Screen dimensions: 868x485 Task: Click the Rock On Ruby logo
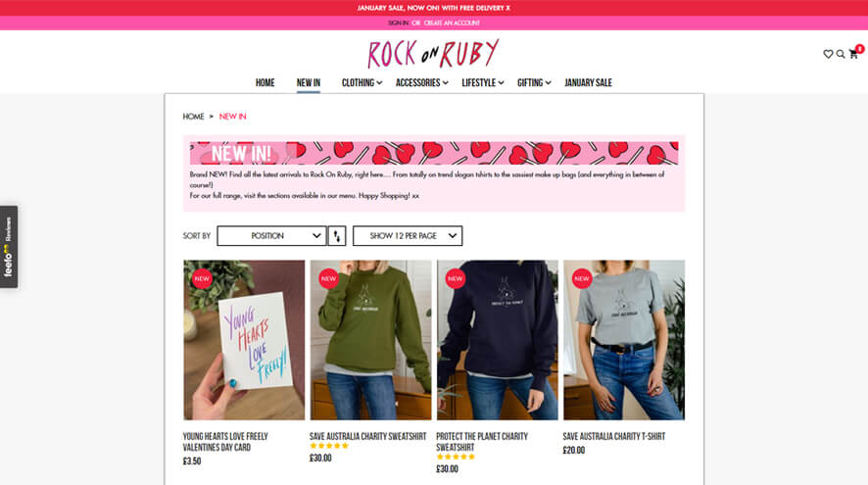coord(433,54)
